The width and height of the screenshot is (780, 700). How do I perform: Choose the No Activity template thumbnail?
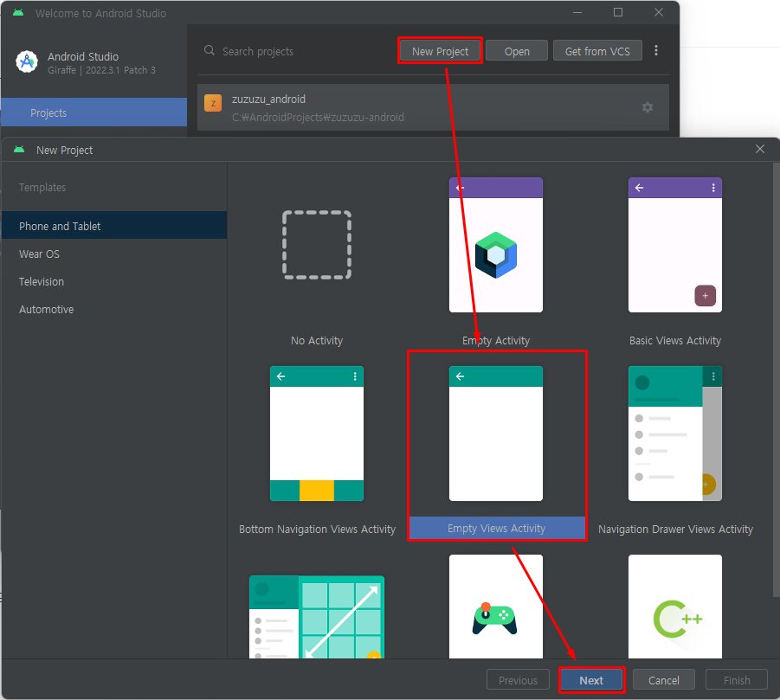(x=317, y=245)
